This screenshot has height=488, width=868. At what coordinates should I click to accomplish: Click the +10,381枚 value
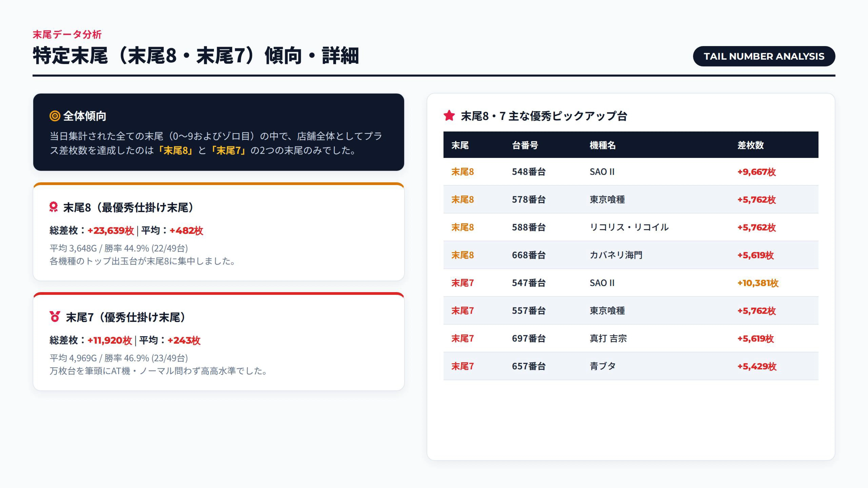758,283
